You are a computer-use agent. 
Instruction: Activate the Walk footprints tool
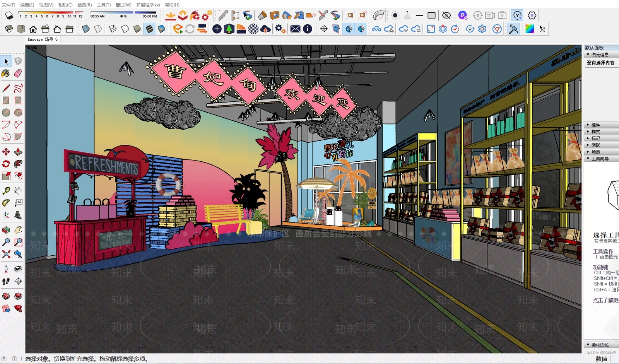[6, 281]
